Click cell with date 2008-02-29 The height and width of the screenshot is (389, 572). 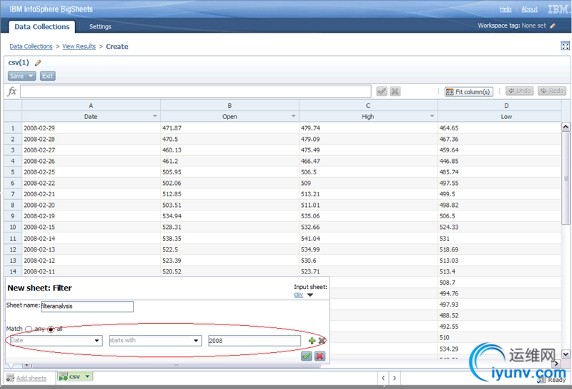[91, 128]
